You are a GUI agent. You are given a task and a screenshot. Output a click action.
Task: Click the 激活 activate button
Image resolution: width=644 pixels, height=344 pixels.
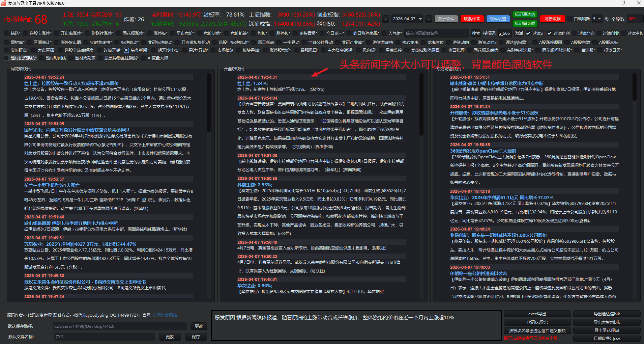click(519, 33)
